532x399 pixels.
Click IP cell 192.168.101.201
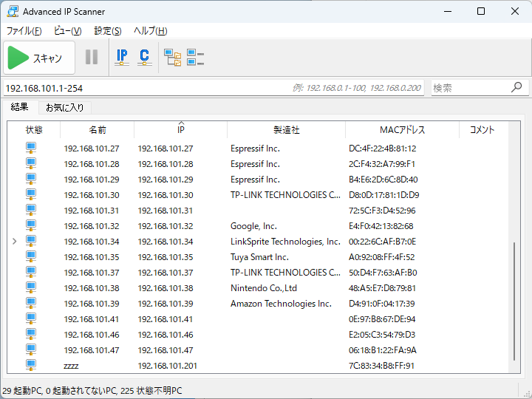coord(167,366)
